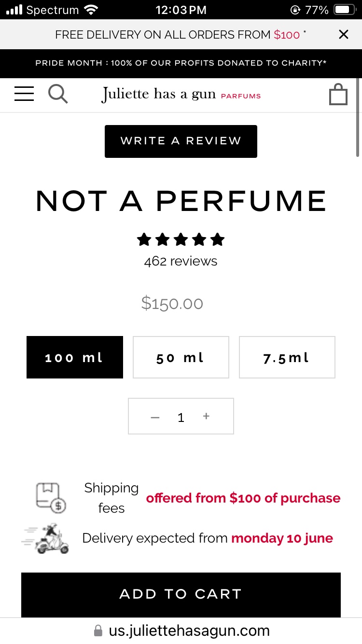Tap the Juliette has a gun logo
362x644 pixels.
[181, 94]
